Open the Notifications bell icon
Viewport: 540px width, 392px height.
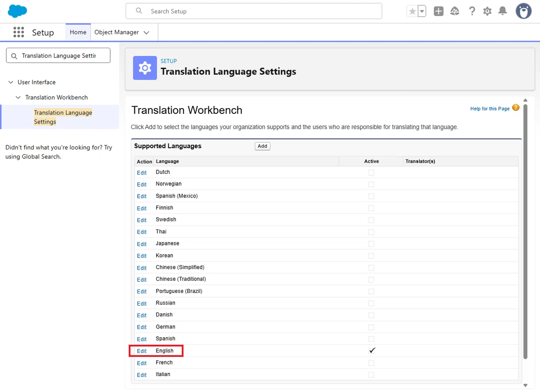tap(503, 11)
